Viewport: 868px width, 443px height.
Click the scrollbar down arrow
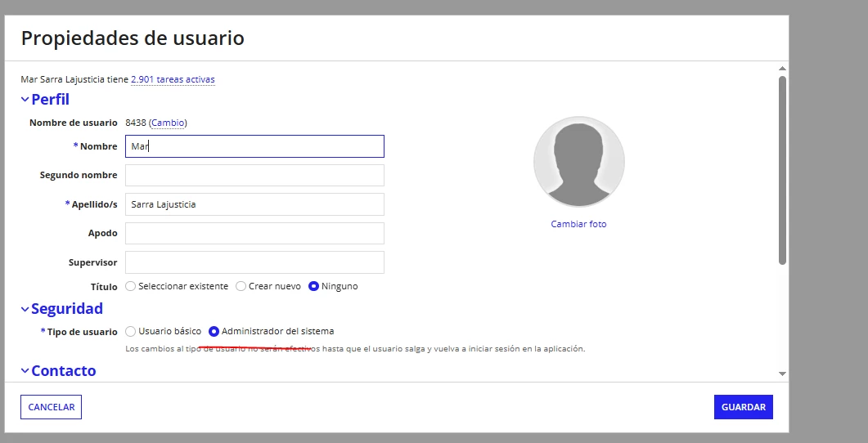782,374
